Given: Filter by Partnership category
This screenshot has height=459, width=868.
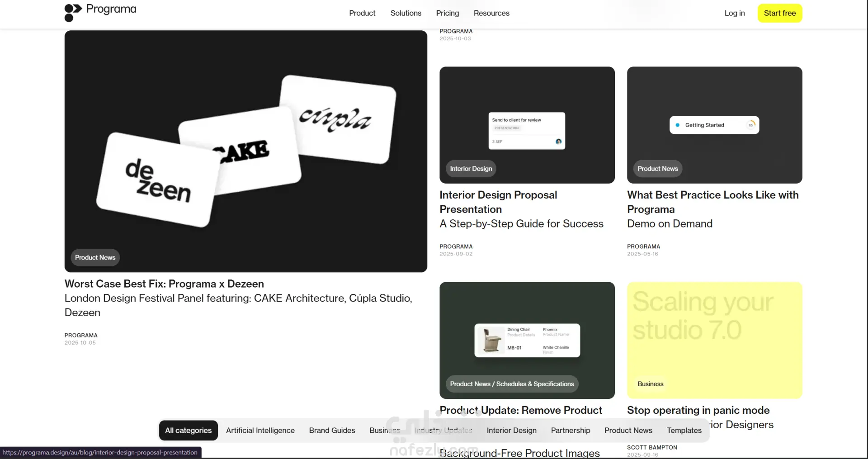Looking at the screenshot, I should [571, 431].
